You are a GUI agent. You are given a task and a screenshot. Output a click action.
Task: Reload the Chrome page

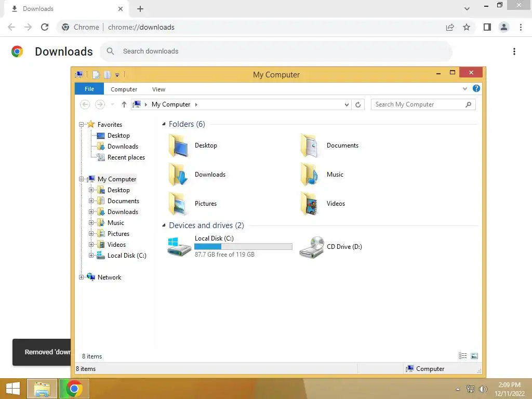[45, 27]
